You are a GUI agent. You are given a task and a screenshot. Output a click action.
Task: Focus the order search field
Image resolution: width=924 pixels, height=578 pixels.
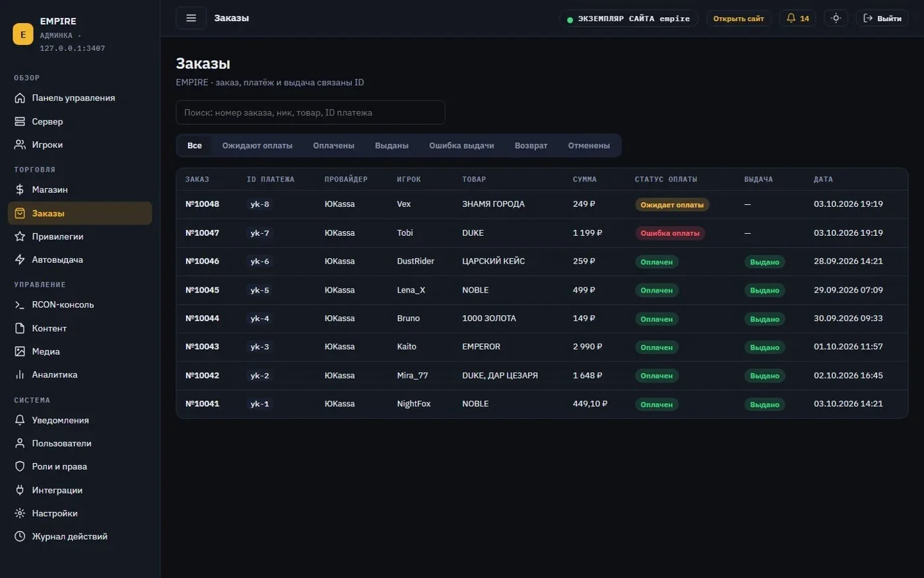coord(310,112)
